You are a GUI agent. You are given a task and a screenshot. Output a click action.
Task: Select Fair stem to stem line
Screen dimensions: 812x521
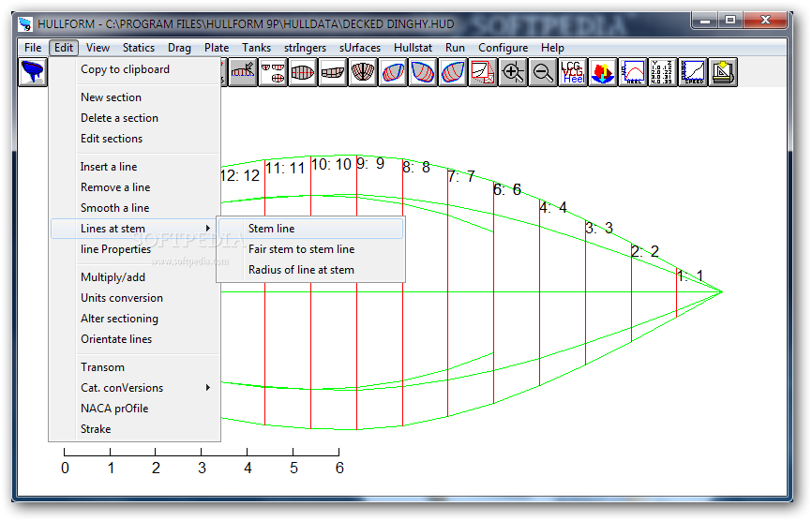[x=310, y=249]
